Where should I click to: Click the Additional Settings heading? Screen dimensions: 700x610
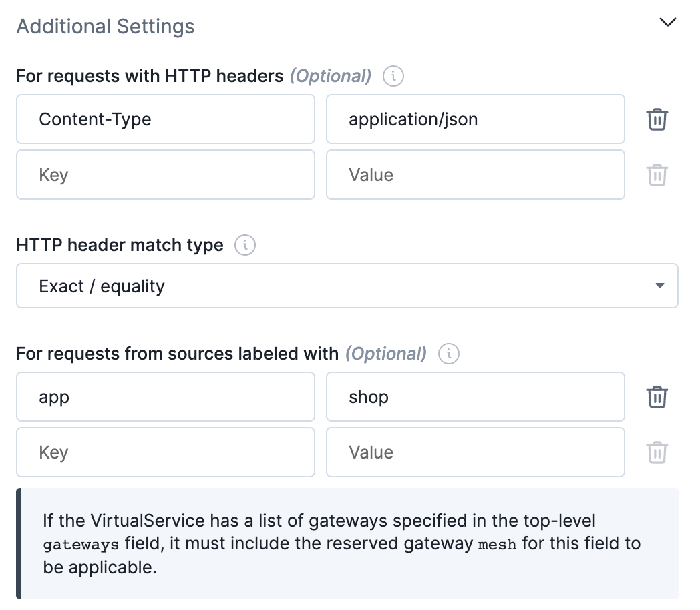pyautogui.click(x=106, y=27)
